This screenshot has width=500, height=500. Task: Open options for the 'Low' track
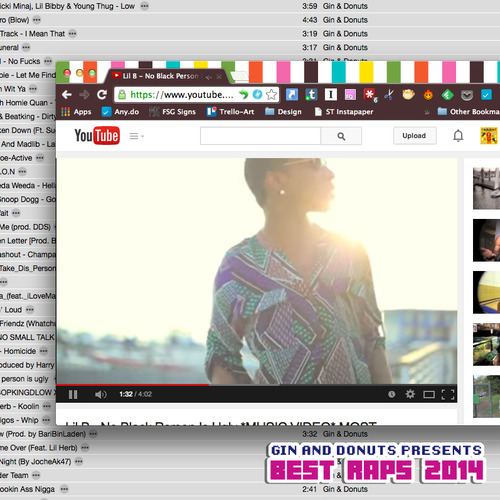[144, 6]
